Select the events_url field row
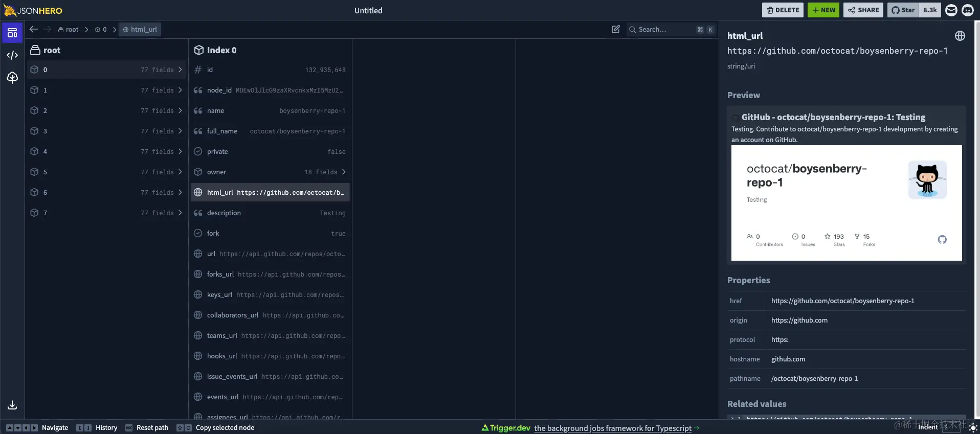The image size is (980, 434). pos(270,397)
